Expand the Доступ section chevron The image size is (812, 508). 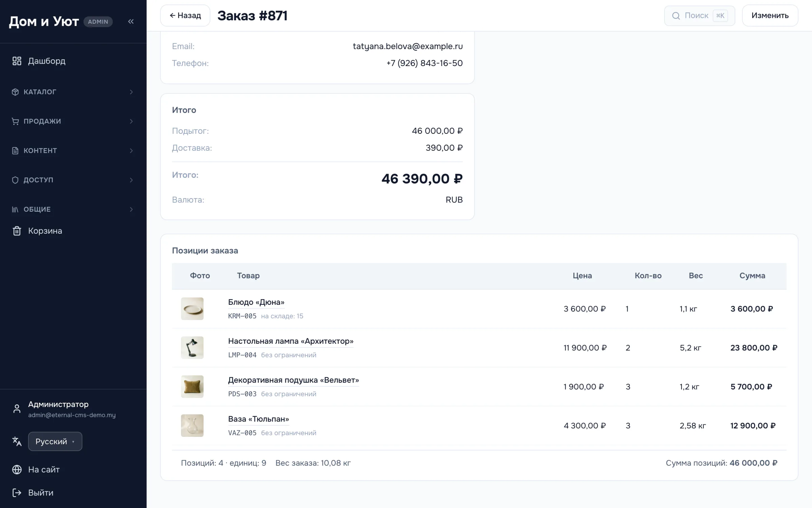coord(131,180)
